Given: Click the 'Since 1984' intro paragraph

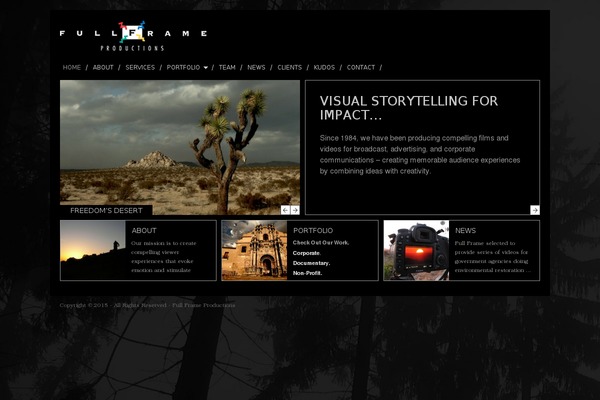Looking at the screenshot, I should pyautogui.click(x=420, y=154).
